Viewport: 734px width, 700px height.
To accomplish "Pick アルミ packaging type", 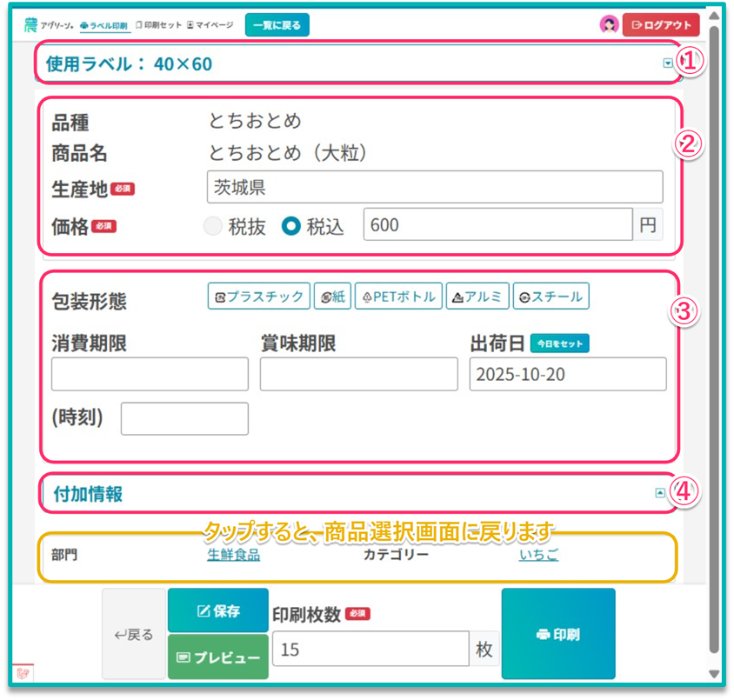I will [477, 297].
